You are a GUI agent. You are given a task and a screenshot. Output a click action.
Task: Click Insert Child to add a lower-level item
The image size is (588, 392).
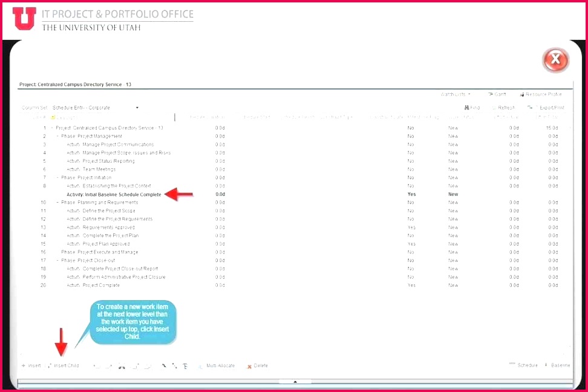65,365
